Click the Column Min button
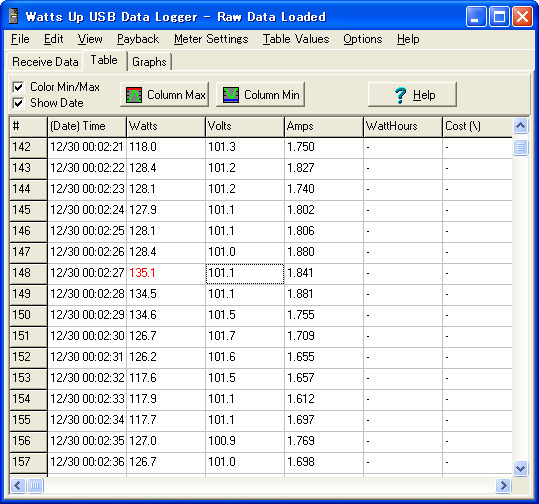 [x=261, y=95]
